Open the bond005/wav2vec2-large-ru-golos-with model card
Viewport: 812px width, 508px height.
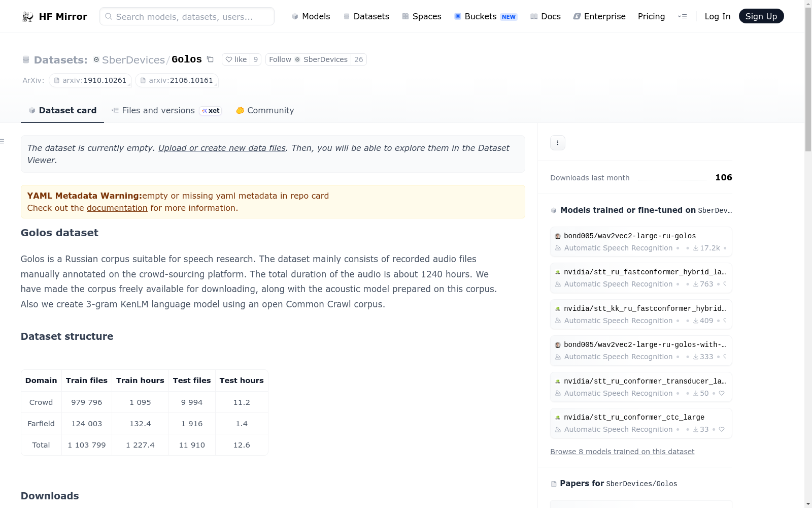tap(641, 351)
